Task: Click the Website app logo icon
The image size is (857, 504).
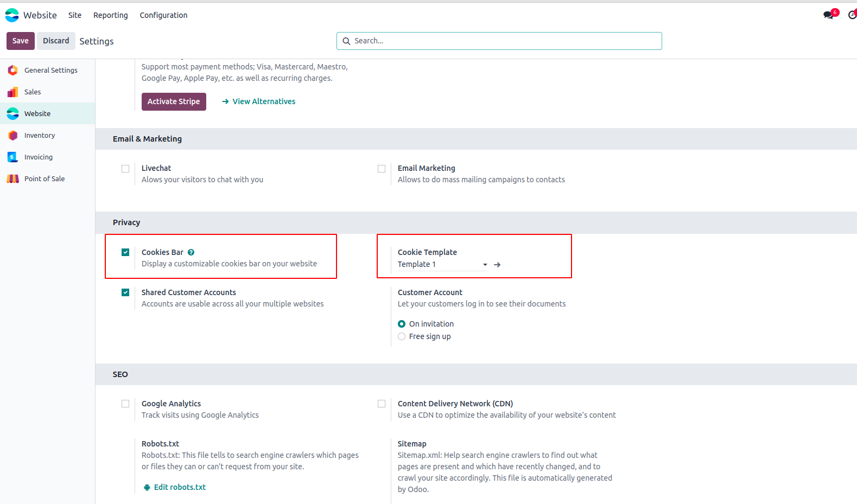Action: point(12,15)
